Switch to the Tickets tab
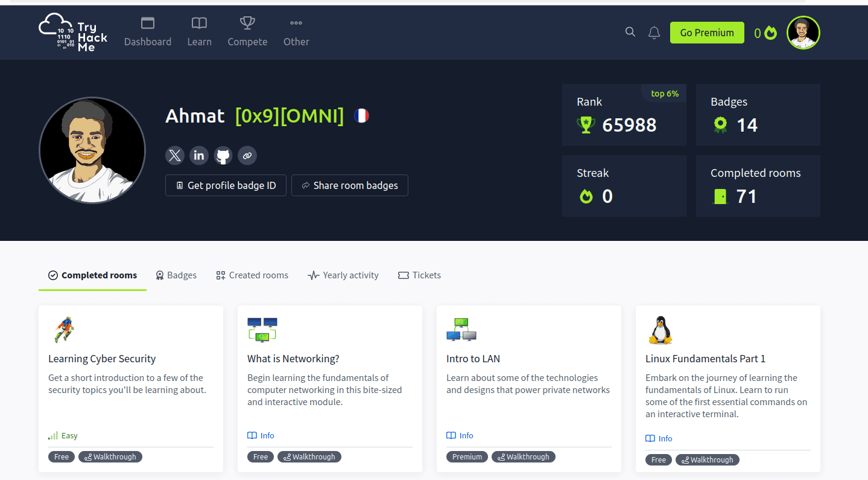Image resolution: width=868 pixels, height=480 pixels. [x=420, y=275]
